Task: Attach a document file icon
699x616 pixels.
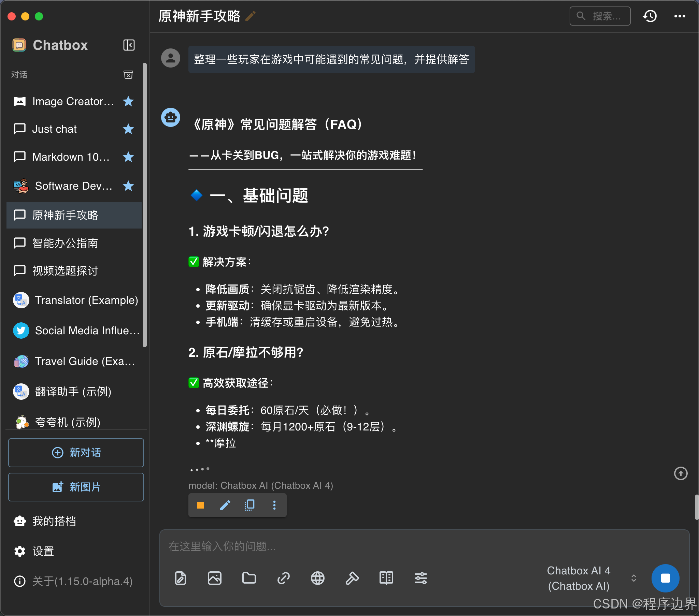Action: 181,578
